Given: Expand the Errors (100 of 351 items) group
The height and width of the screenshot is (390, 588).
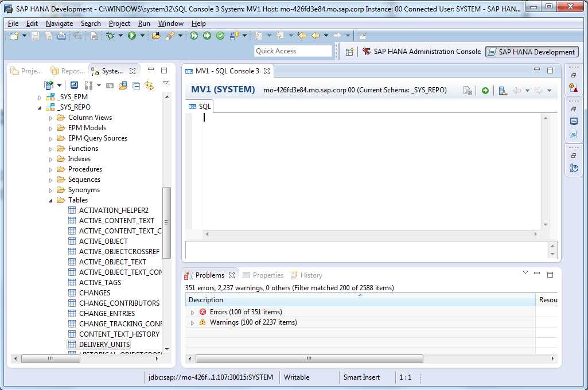Looking at the screenshot, I should click(192, 313).
